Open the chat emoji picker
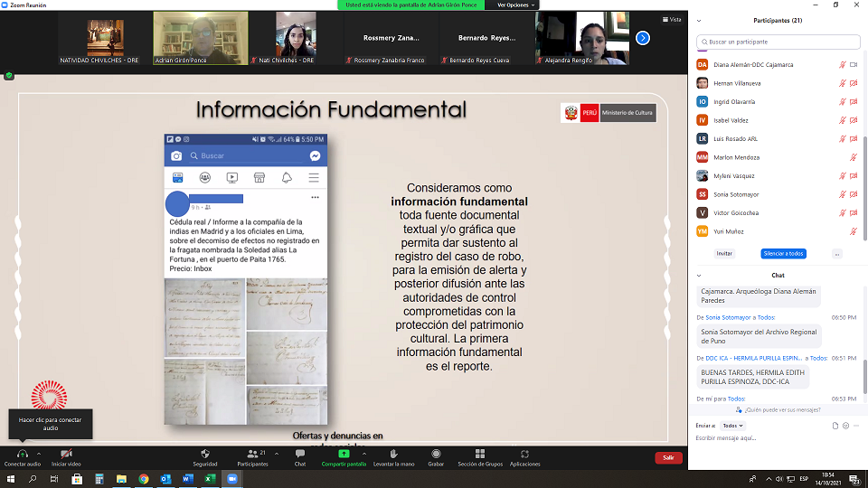868x488 pixels. [x=846, y=426]
